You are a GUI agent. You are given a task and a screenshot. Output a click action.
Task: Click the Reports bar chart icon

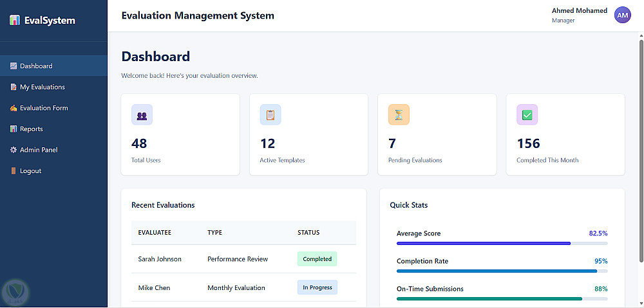pos(14,129)
